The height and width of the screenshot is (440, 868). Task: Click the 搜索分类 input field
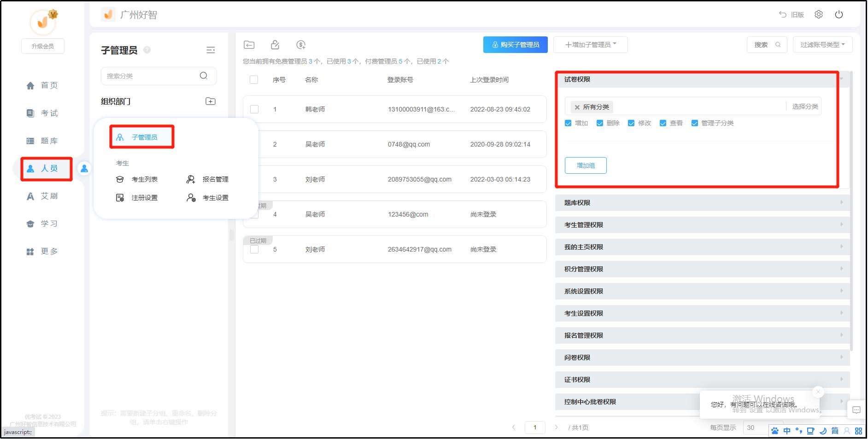[151, 76]
